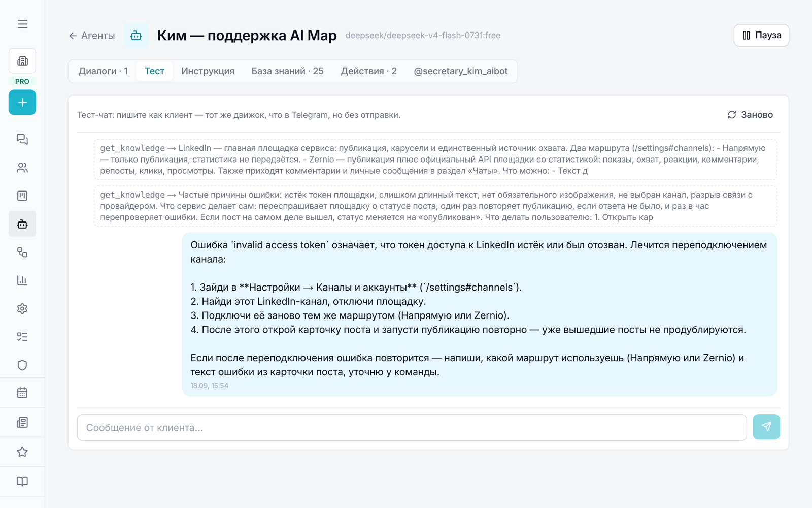Click the agent reply about invalid access token

point(479,314)
